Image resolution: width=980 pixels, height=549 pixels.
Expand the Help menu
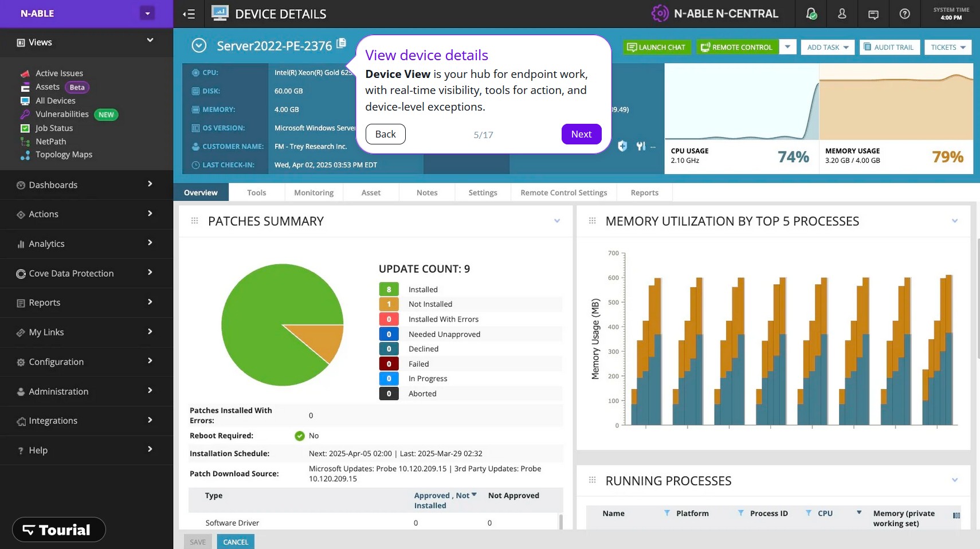coord(150,449)
